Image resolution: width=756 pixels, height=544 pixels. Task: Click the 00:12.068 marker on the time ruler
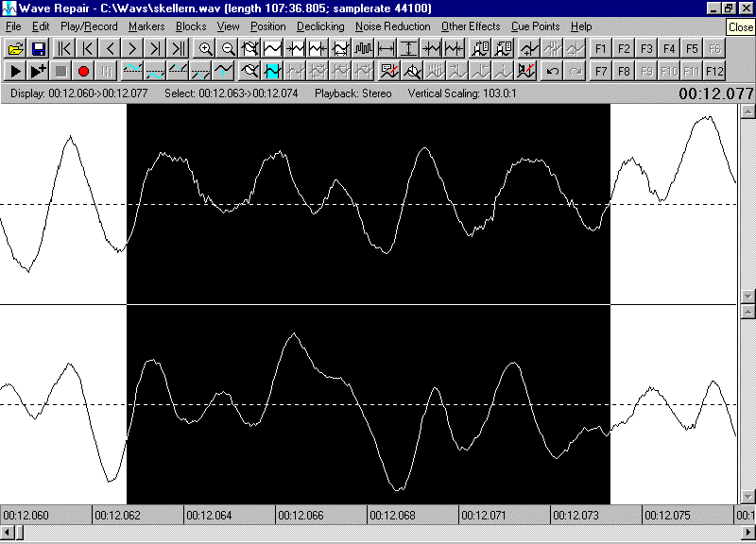pyautogui.click(x=391, y=515)
